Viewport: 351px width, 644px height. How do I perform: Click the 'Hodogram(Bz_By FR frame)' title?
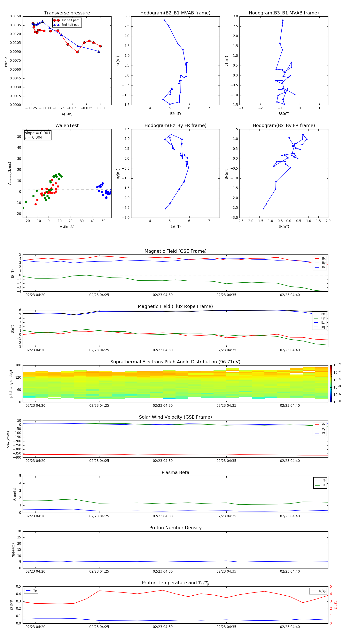(x=175, y=125)
